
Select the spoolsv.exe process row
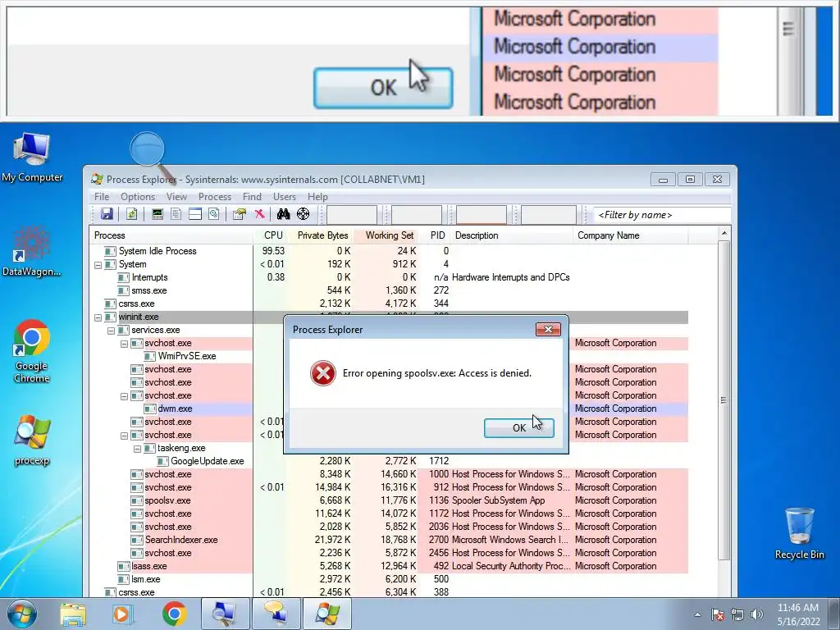389,500
